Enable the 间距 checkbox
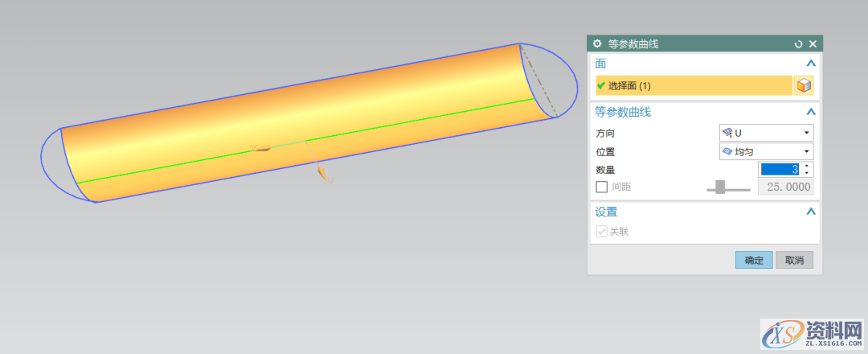Viewport: 868px width, 354px height. (x=602, y=187)
